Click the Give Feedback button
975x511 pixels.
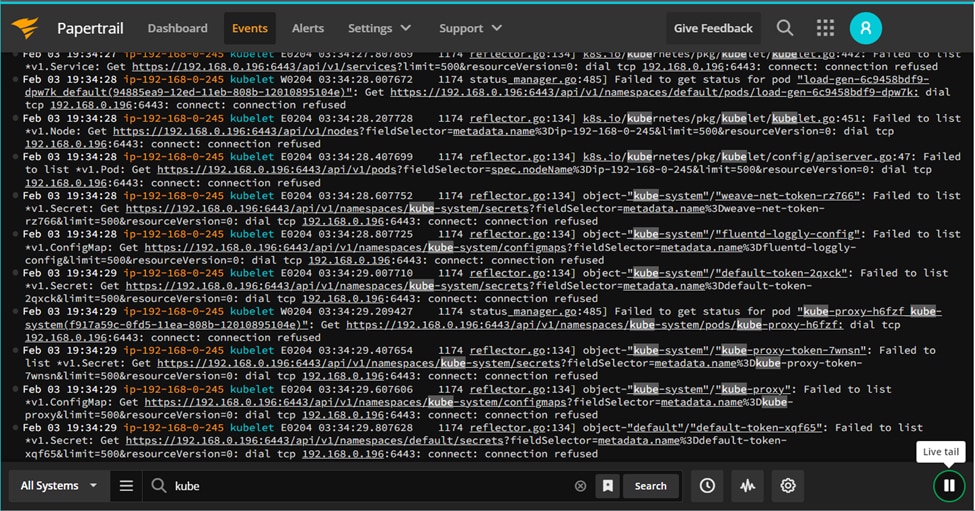tap(713, 28)
